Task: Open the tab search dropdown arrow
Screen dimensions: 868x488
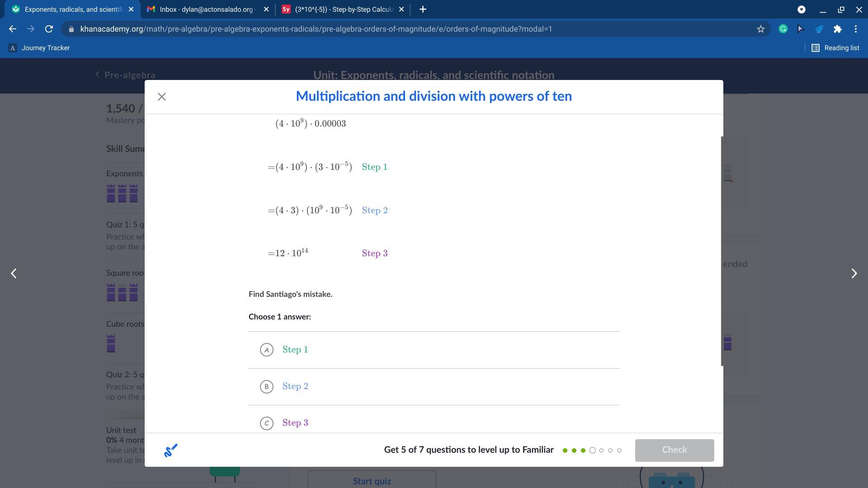Action: click(802, 9)
